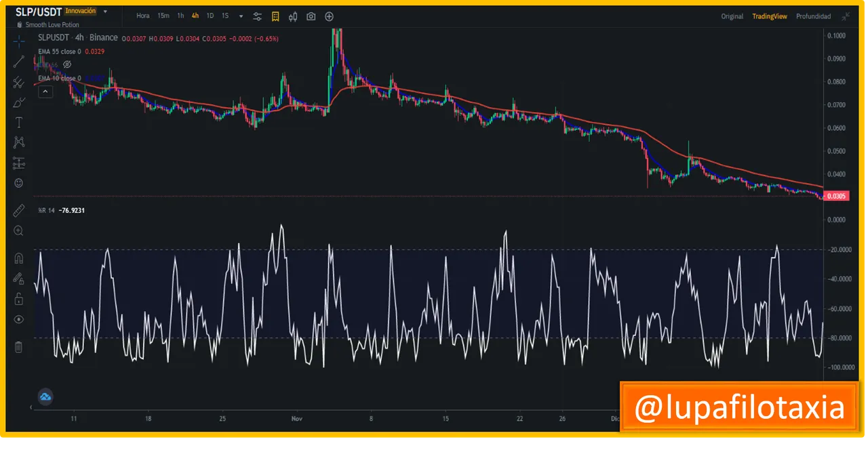Toggle lock all drawing tools
This screenshot has height=450, width=868.
pyautogui.click(x=19, y=299)
